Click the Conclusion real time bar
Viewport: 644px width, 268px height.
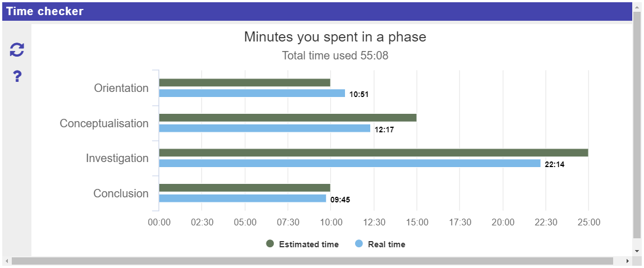tap(242, 198)
